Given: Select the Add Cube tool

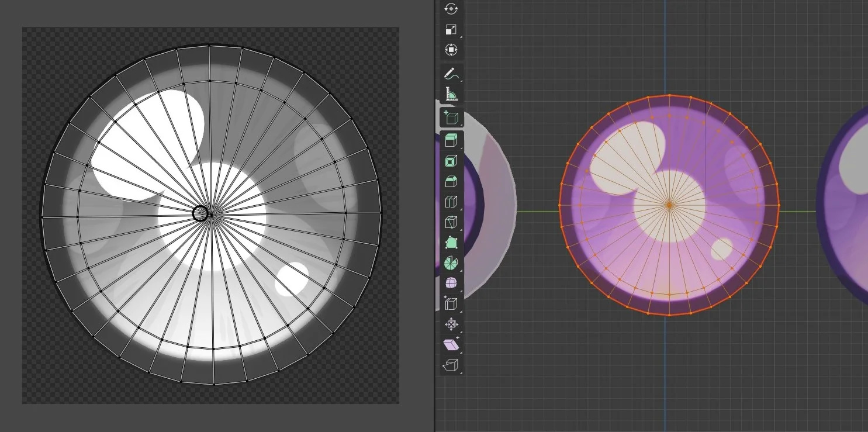Looking at the screenshot, I should (450, 116).
